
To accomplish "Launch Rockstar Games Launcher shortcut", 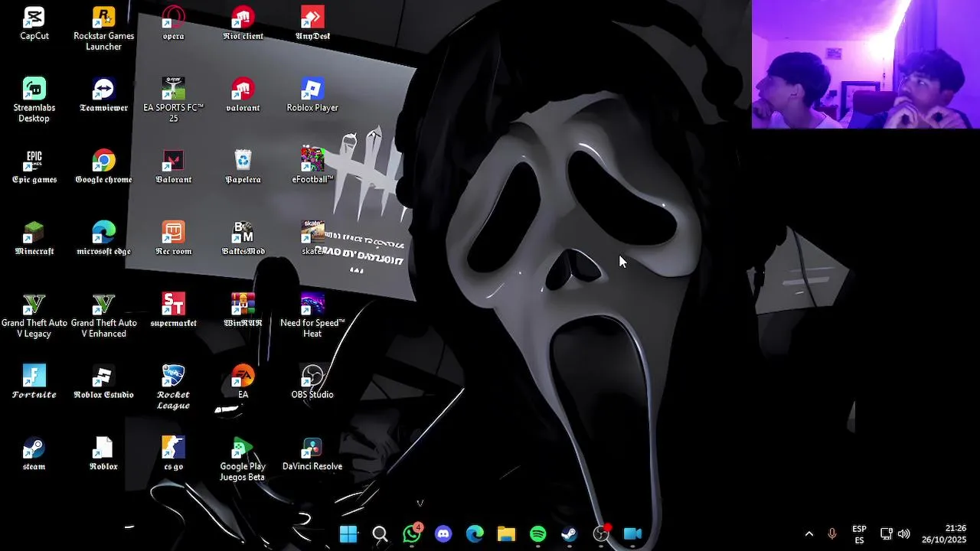I will pos(103,29).
